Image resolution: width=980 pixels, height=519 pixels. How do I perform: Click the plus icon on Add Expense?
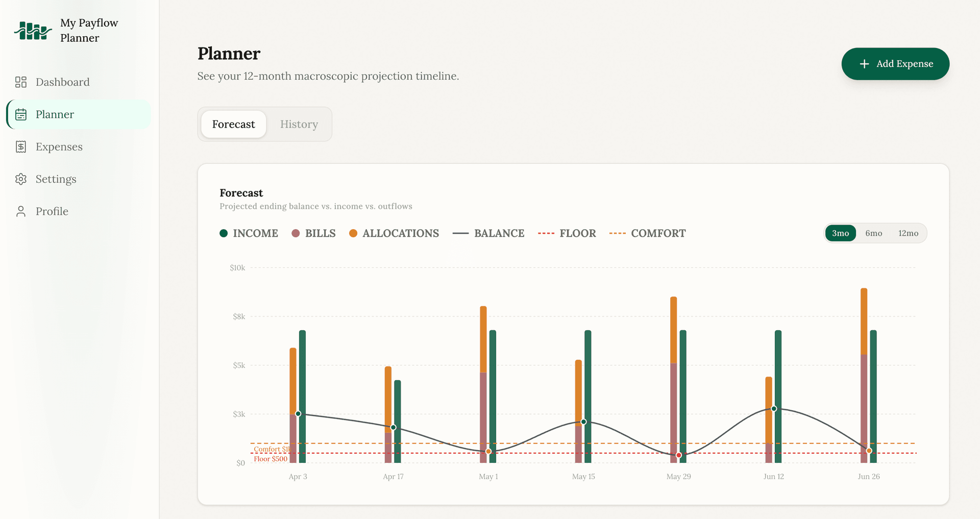click(x=864, y=64)
